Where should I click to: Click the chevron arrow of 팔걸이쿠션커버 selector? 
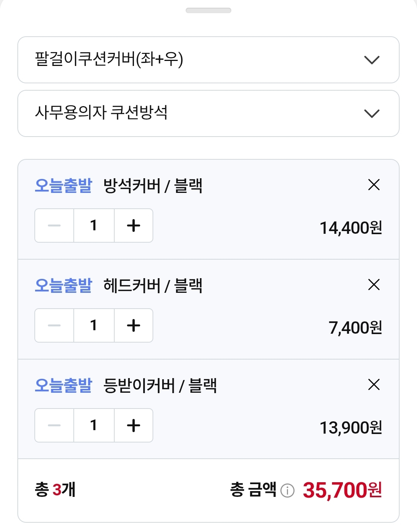point(372,60)
